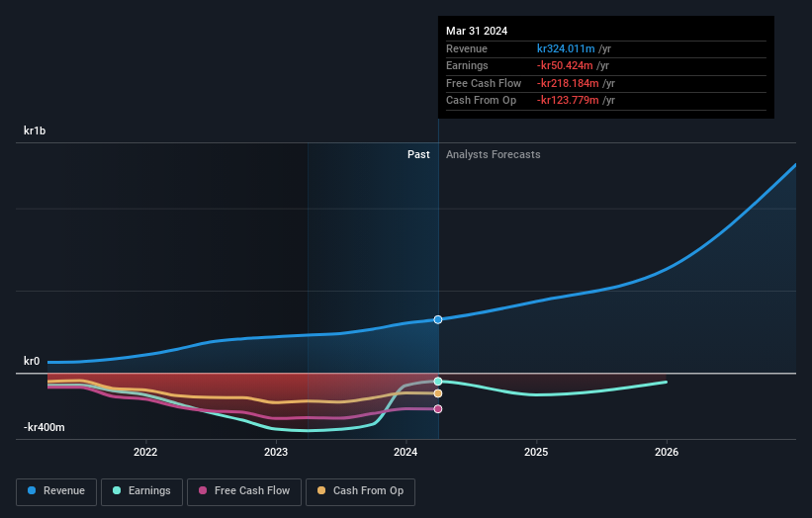Click the Free Cash Flow label in tooltip
Image resolution: width=812 pixels, height=518 pixels.
pyautogui.click(x=484, y=83)
